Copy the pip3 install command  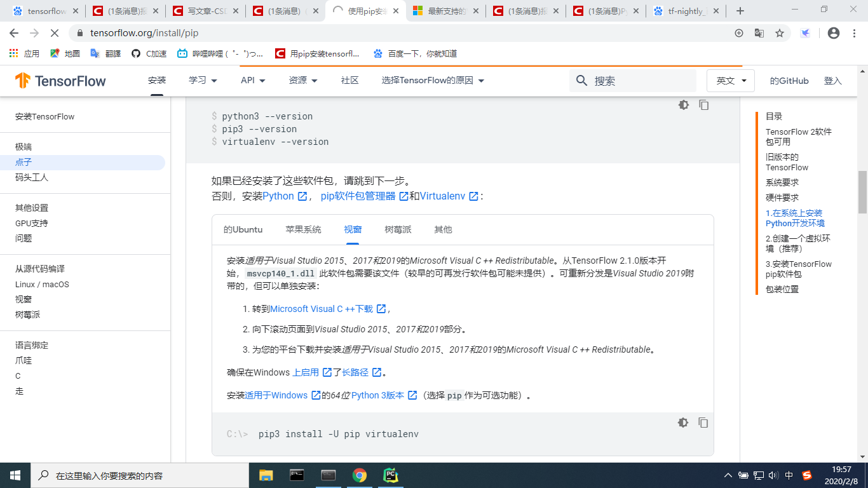tap(703, 423)
